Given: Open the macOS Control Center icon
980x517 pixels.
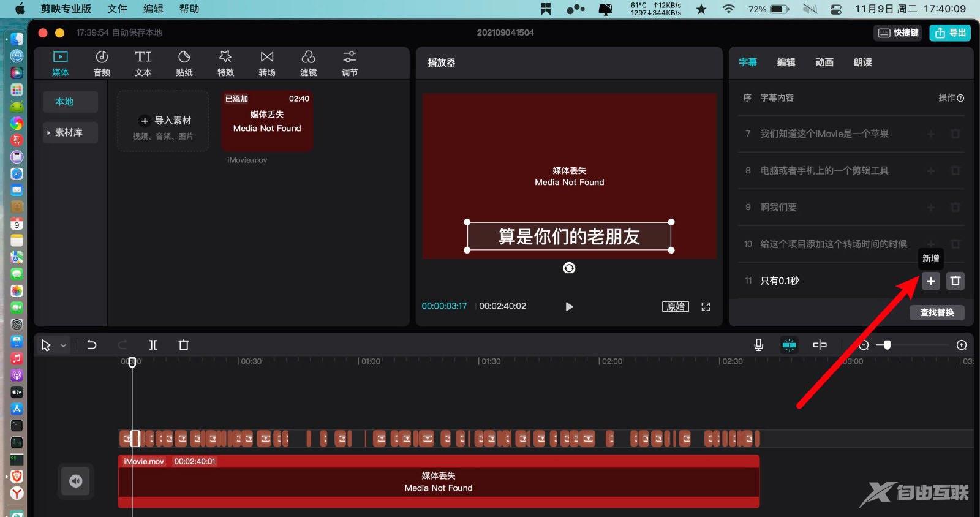Looking at the screenshot, I should point(836,9).
